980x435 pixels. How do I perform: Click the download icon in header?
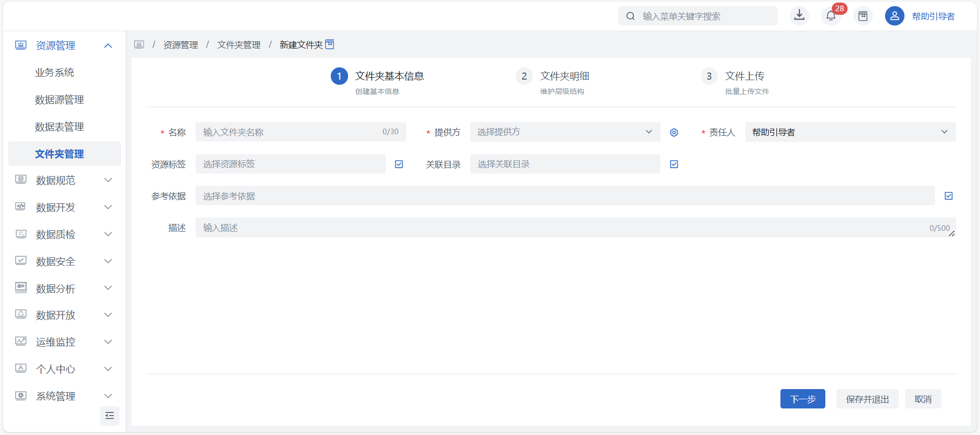coord(799,16)
